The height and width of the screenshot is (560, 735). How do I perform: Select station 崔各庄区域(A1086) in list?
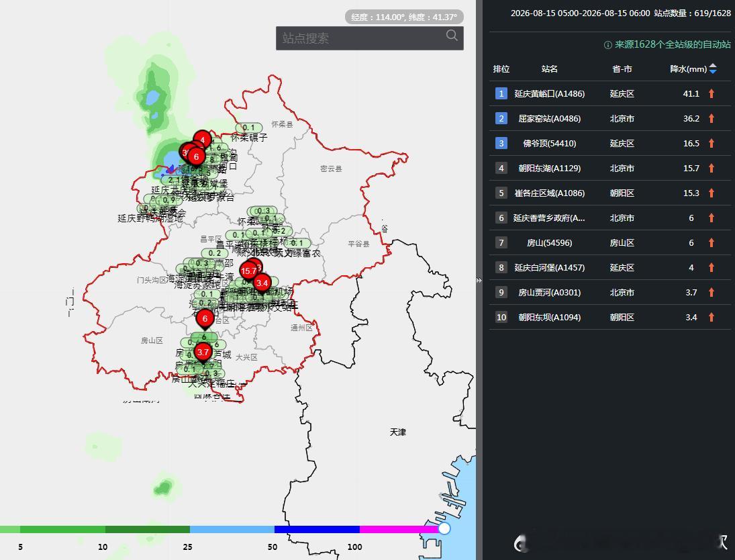[549, 193]
